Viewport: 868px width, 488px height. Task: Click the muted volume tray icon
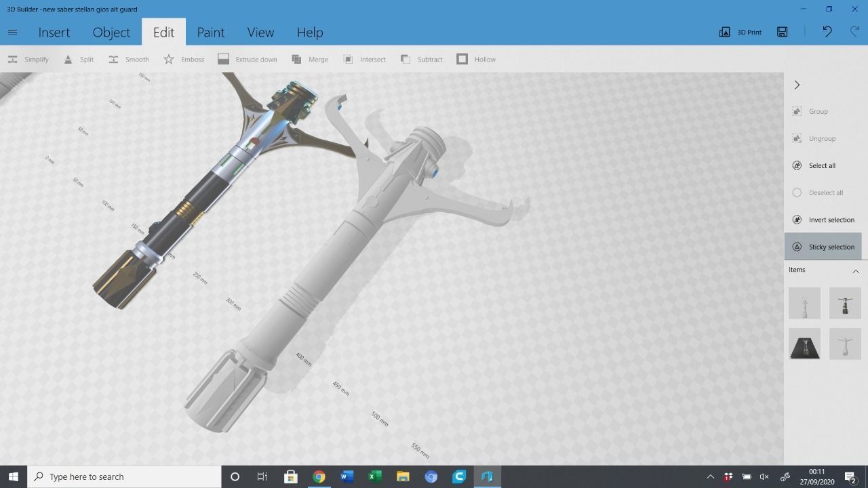click(764, 476)
